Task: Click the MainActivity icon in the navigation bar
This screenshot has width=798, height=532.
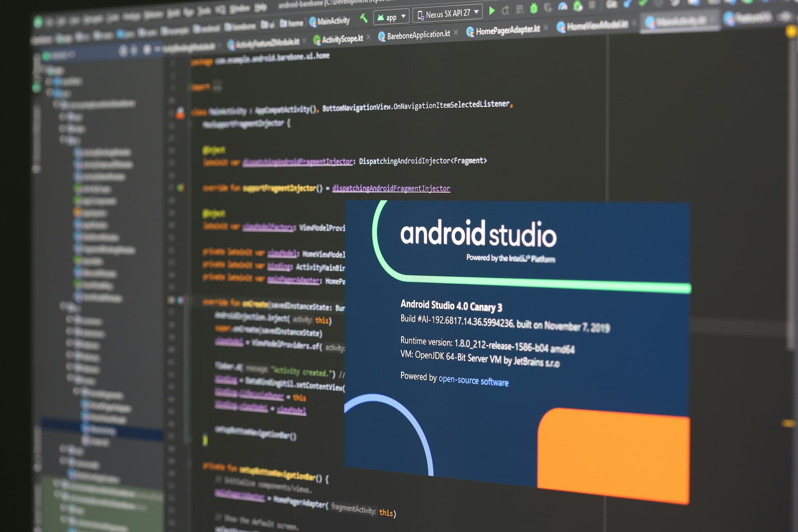Action: coord(312,21)
